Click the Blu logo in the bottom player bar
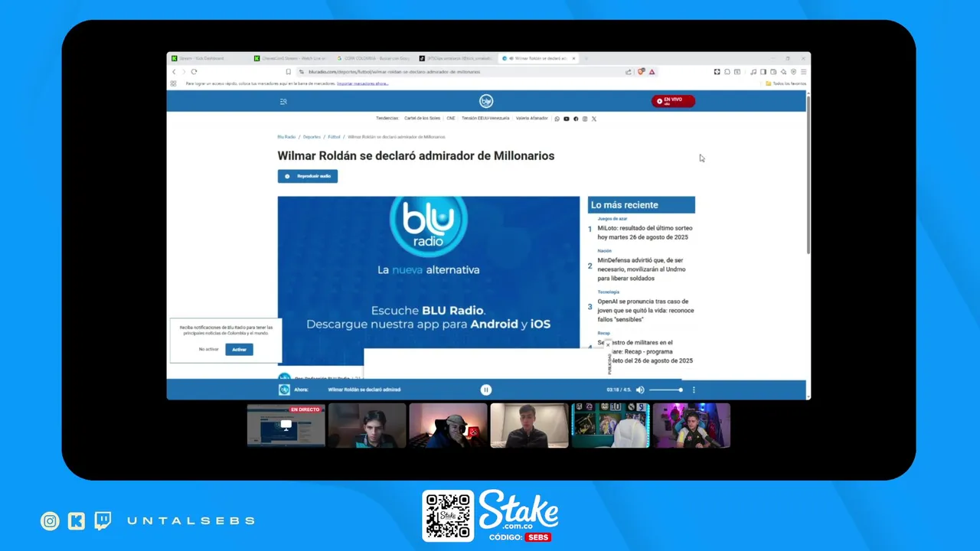Screen dimensions: 980x551 click(284, 390)
